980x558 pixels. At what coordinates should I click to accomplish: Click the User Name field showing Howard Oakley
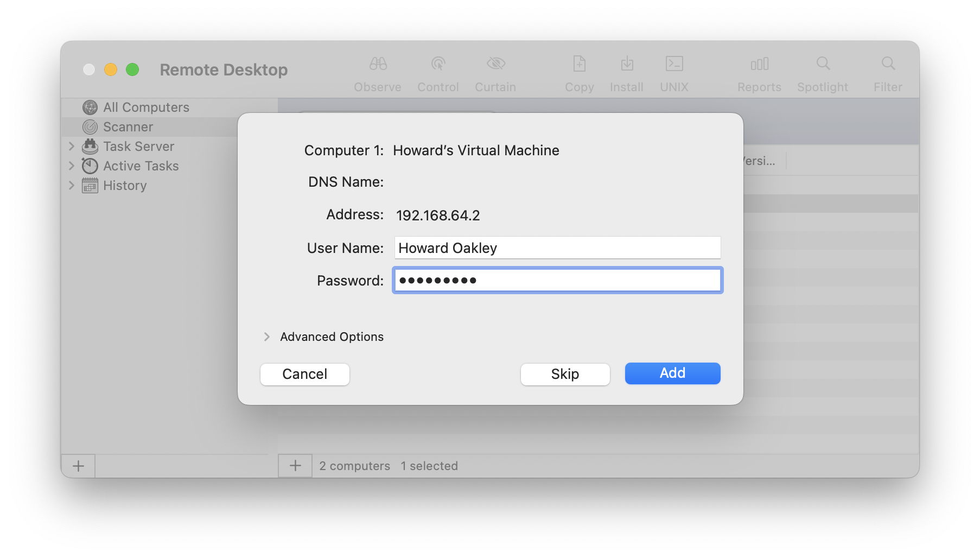click(557, 248)
